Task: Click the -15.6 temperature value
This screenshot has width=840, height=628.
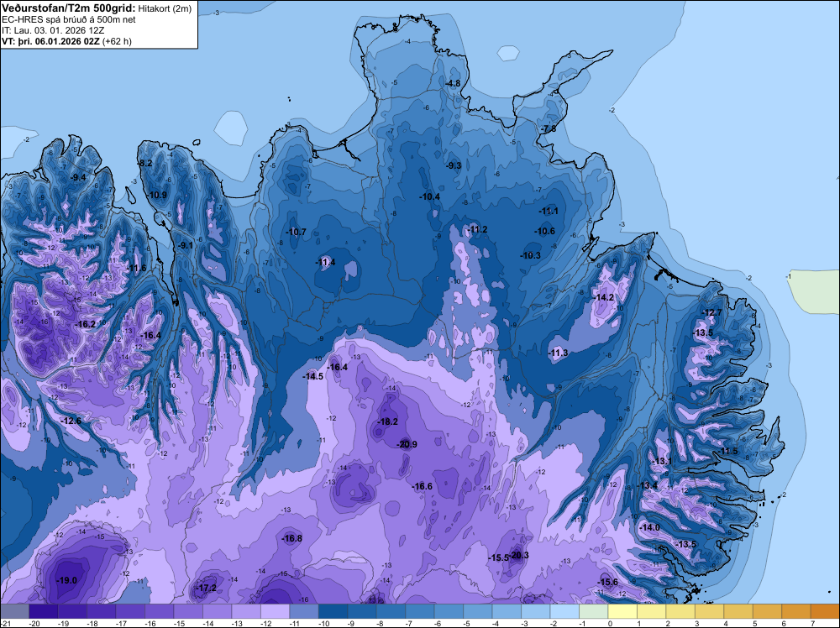Action: (x=607, y=583)
